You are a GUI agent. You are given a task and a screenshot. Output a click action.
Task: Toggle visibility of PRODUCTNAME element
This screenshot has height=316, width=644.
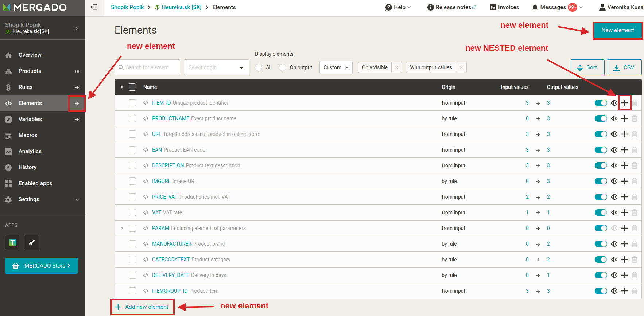[x=601, y=118]
